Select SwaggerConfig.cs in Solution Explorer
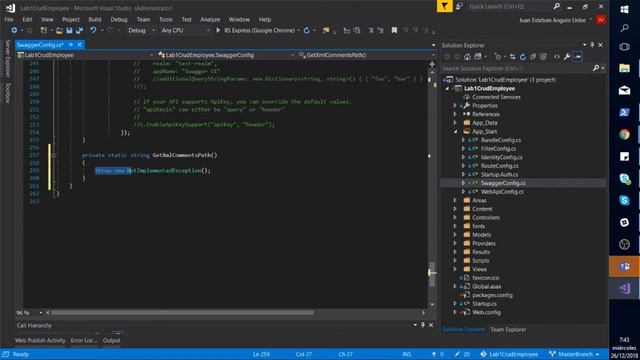 [x=503, y=183]
